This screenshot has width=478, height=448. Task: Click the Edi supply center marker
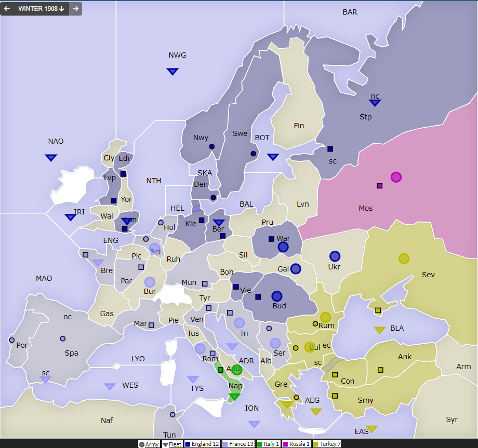point(123,174)
